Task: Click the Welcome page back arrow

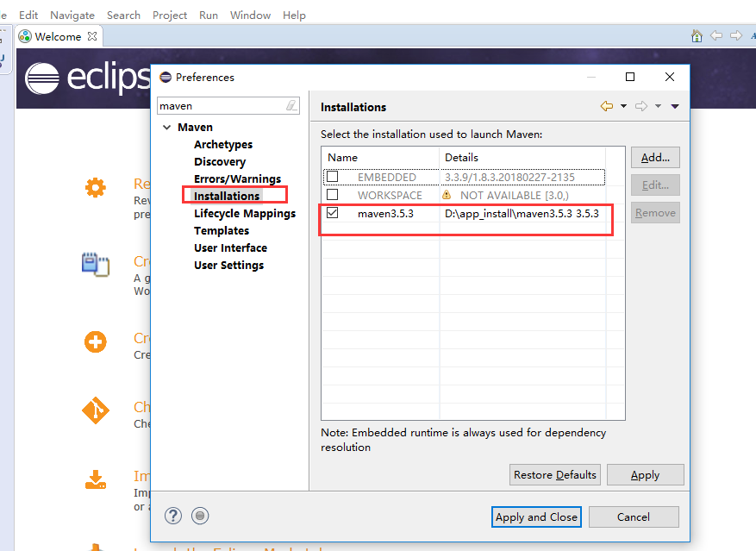Action: tap(716, 35)
